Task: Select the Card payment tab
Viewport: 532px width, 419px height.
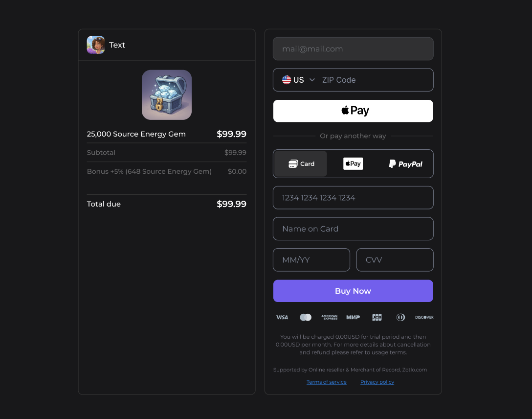Action: click(x=301, y=163)
